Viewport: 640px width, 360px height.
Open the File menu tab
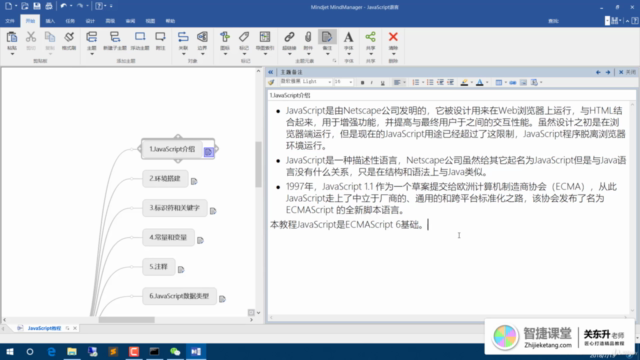[10, 21]
